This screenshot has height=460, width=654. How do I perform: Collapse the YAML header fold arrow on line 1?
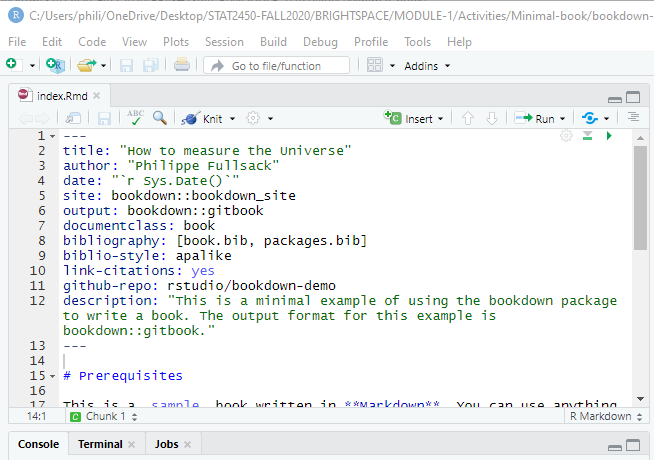click(x=53, y=136)
